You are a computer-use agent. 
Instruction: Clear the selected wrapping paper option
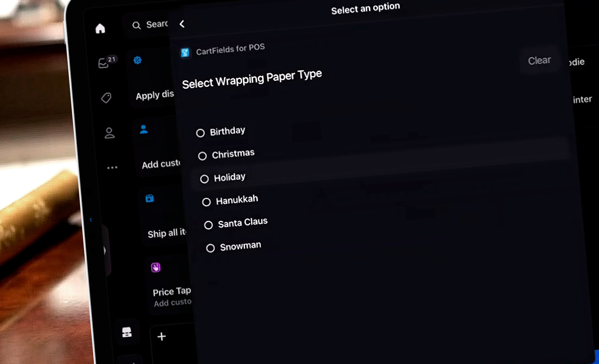(539, 61)
